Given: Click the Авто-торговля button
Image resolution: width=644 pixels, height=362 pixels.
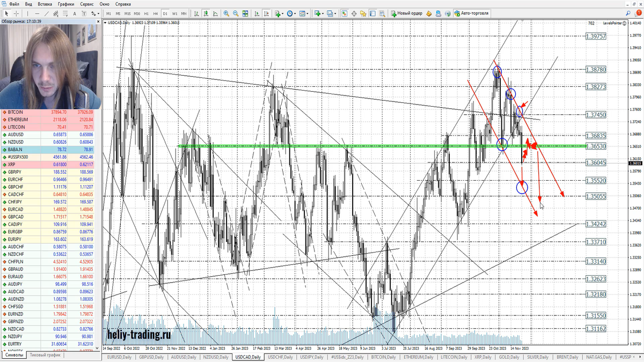Looking at the screenshot, I should [x=472, y=13].
